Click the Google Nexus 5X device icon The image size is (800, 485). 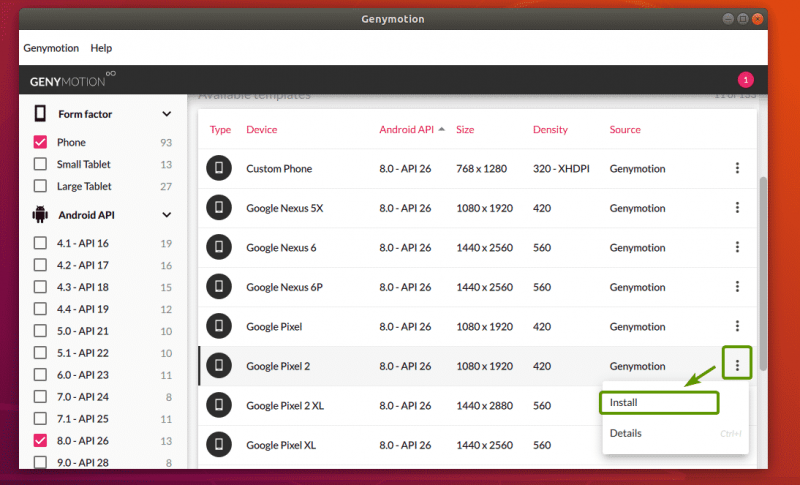coord(219,208)
